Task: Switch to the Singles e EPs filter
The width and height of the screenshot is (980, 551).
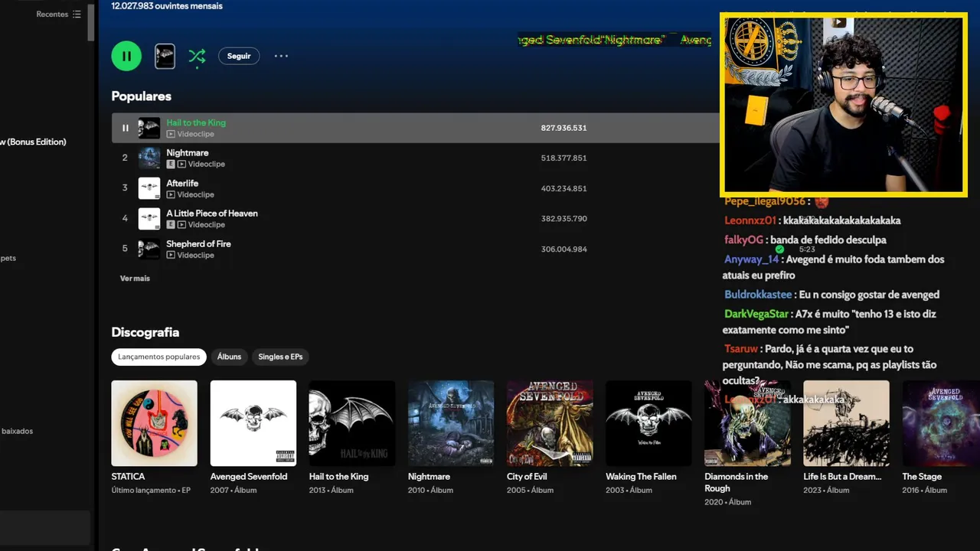Action: 280,357
